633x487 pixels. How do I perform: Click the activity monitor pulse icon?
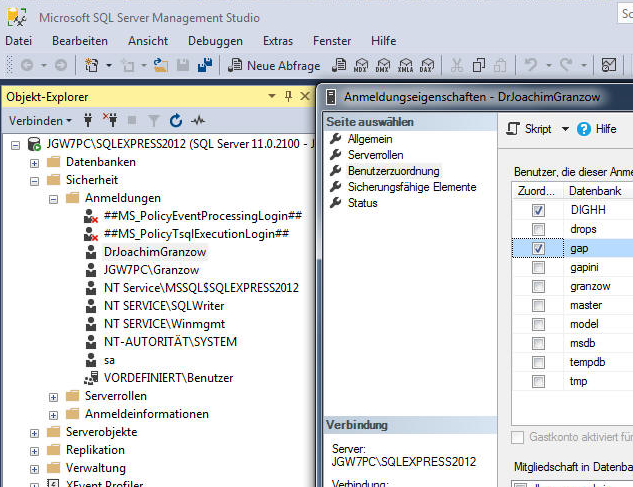[x=198, y=120]
